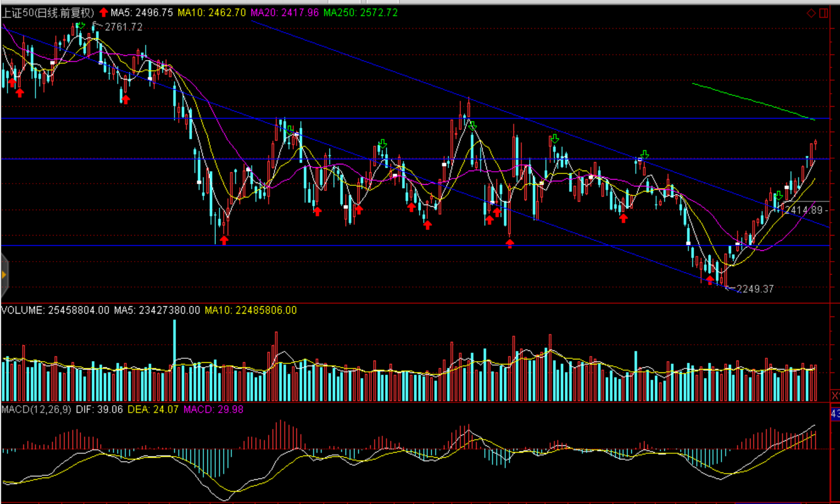Image resolution: width=840 pixels, height=504 pixels.
Task: Click the MA5: 2496.75 indicator label
Action: [x=141, y=12]
